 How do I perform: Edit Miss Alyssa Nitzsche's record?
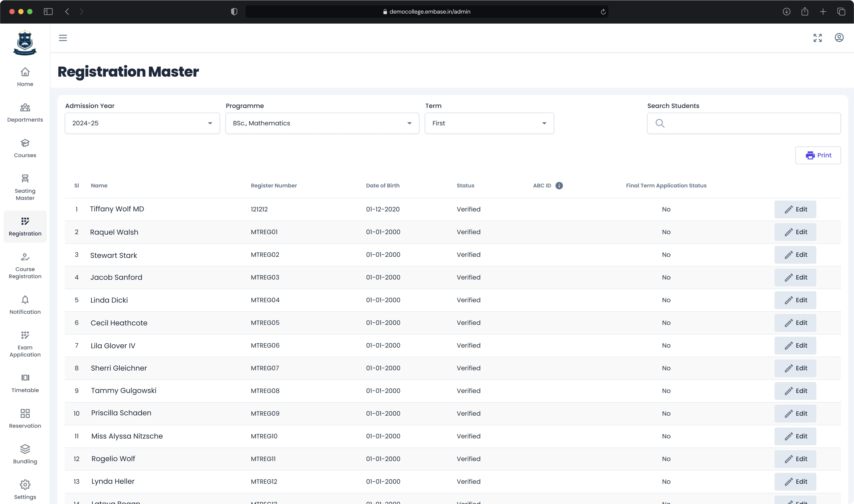(795, 436)
